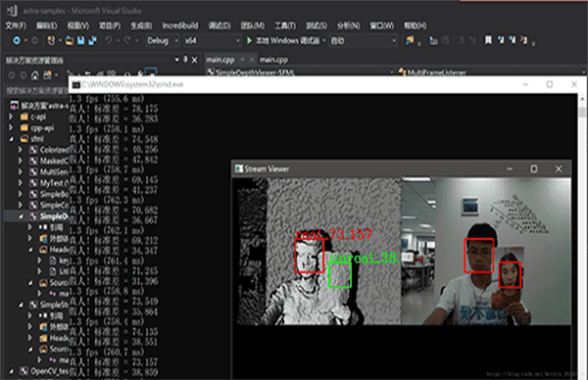Open the Incredibuild menu
The width and height of the screenshot is (588, 380).
[x=180, y=25]
